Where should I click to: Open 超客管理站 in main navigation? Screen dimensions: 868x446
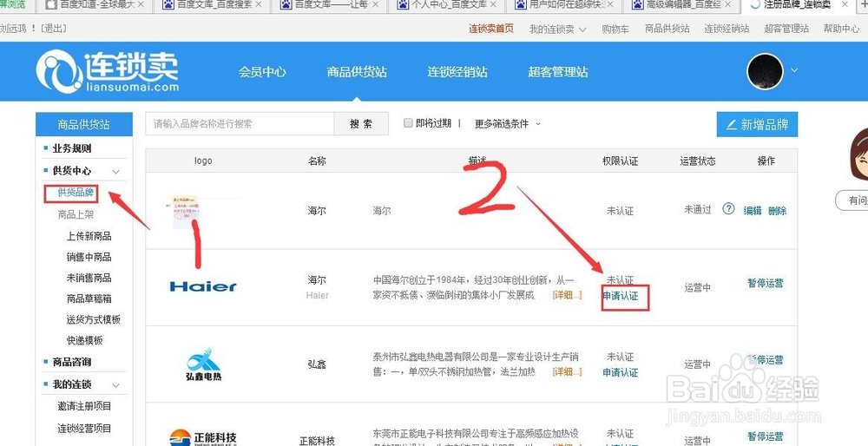(x=558, y=71)
